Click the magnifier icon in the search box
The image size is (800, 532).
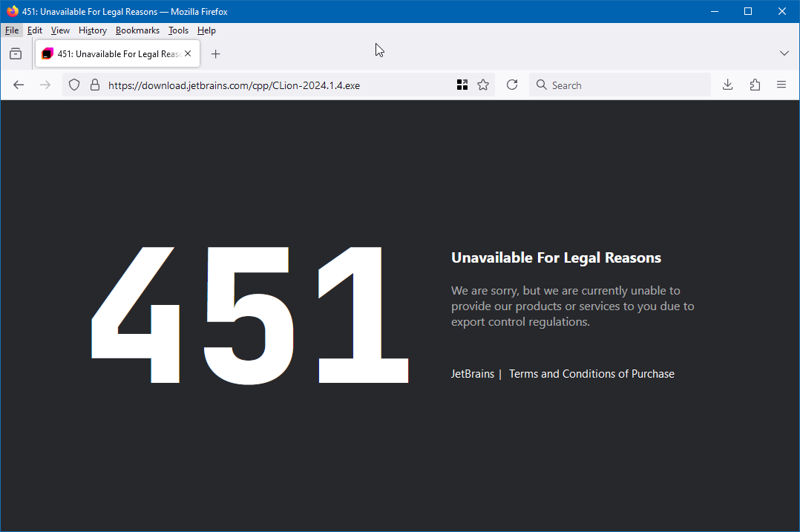tap(541, 85)
